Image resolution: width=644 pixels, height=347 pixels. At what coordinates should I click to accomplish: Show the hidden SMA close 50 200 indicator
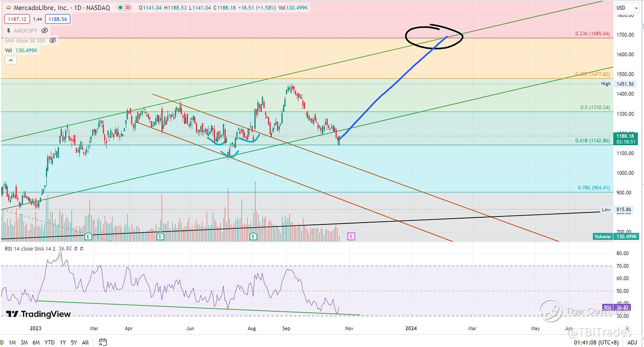click(53, 40)
